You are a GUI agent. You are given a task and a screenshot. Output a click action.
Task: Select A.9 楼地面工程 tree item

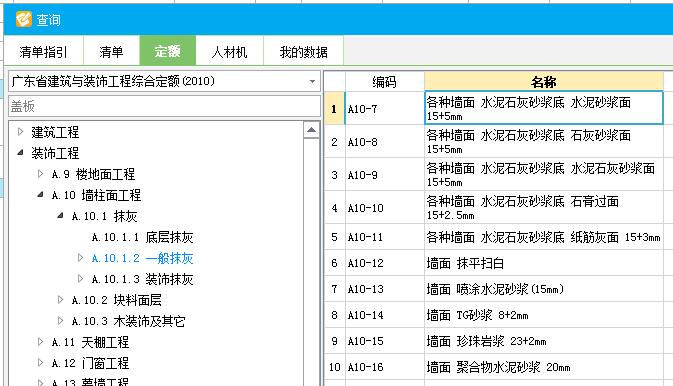point(93,174)
